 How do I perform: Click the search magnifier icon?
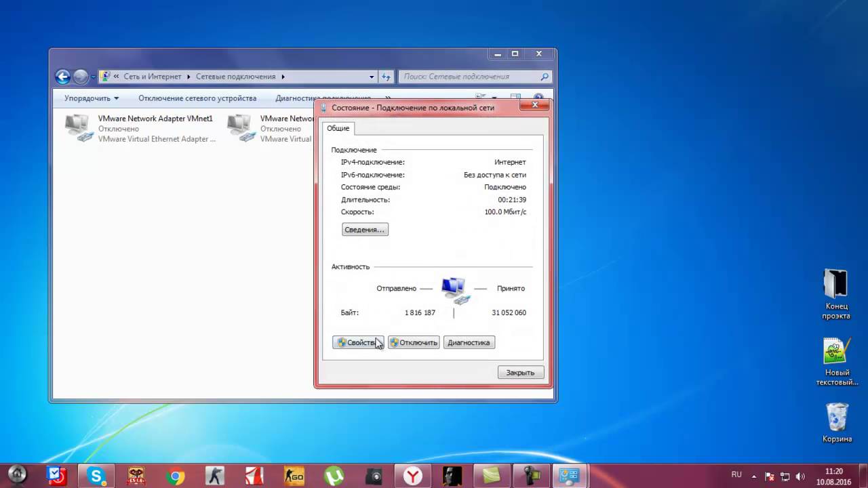coord(545,77)
